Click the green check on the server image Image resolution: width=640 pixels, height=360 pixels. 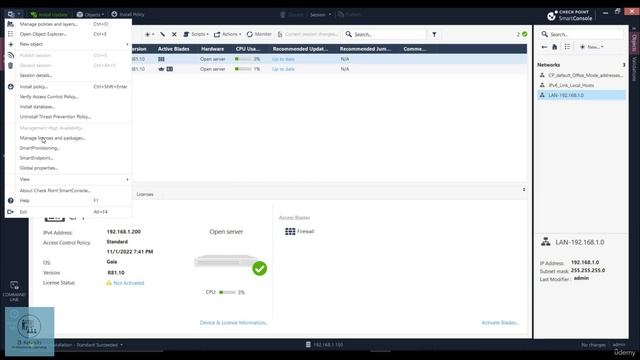click(260, 268)
